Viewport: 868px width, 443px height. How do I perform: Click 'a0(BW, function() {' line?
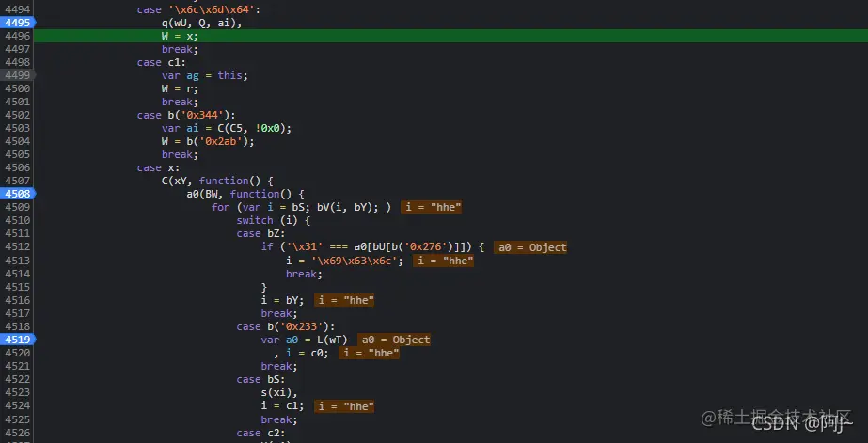point(245,195)
